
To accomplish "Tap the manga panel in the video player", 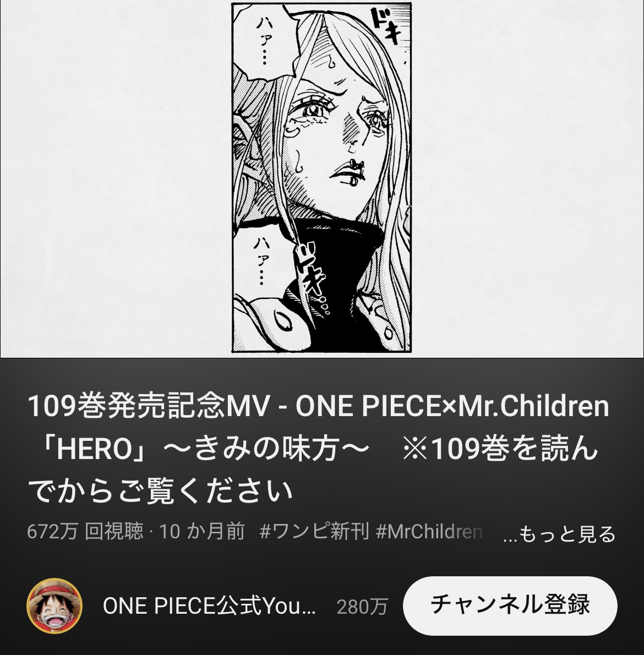I will coord(321,178).
